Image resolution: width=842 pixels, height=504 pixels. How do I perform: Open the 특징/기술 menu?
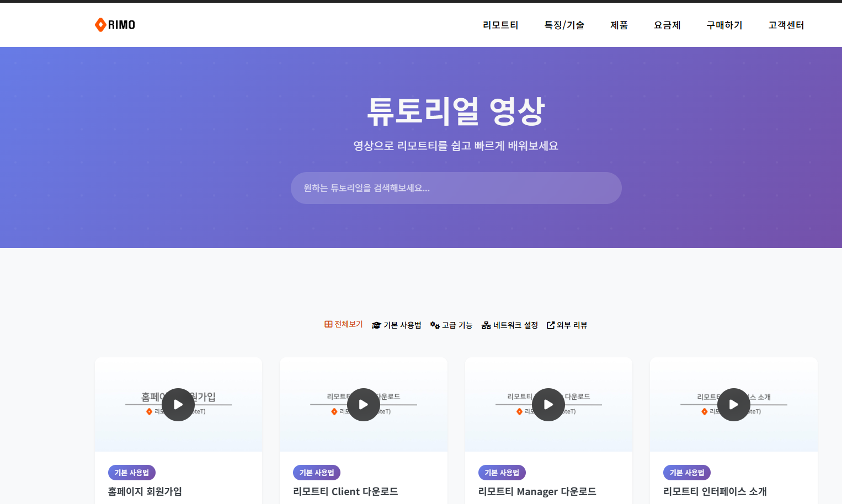(x=564, y=25)
